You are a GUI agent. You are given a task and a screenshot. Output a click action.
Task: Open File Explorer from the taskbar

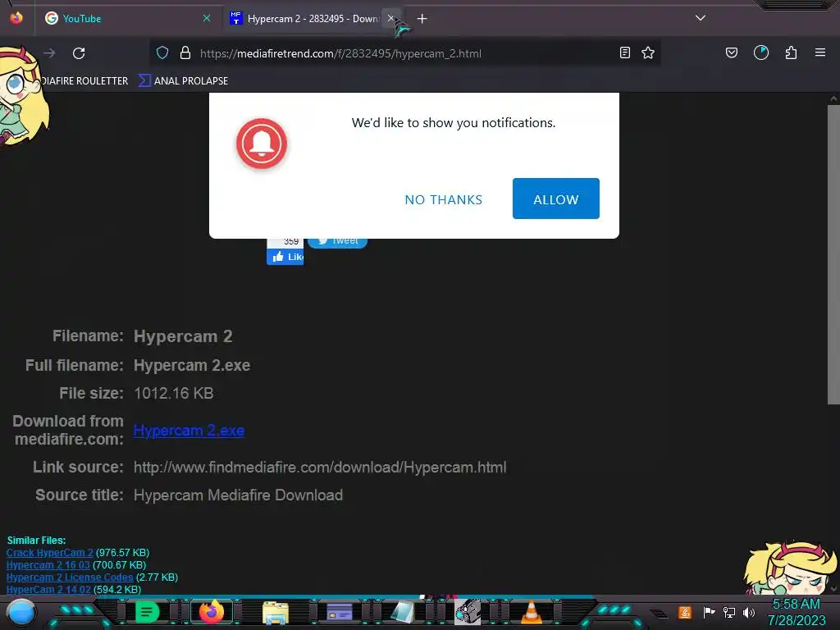(x=276, y=613)
